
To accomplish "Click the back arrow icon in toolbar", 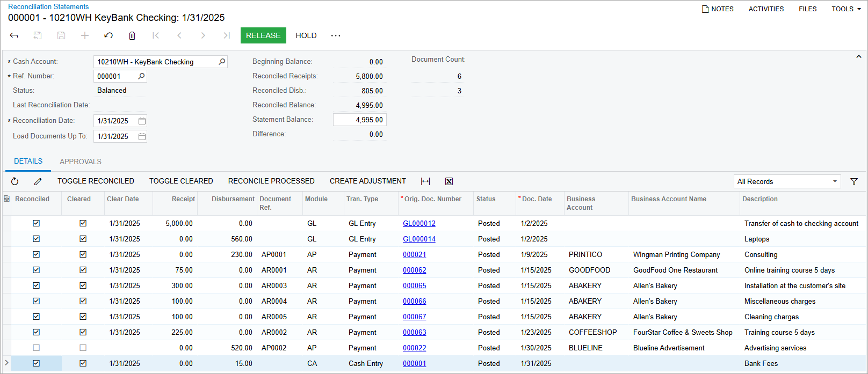I will click(x=14, y=35).
